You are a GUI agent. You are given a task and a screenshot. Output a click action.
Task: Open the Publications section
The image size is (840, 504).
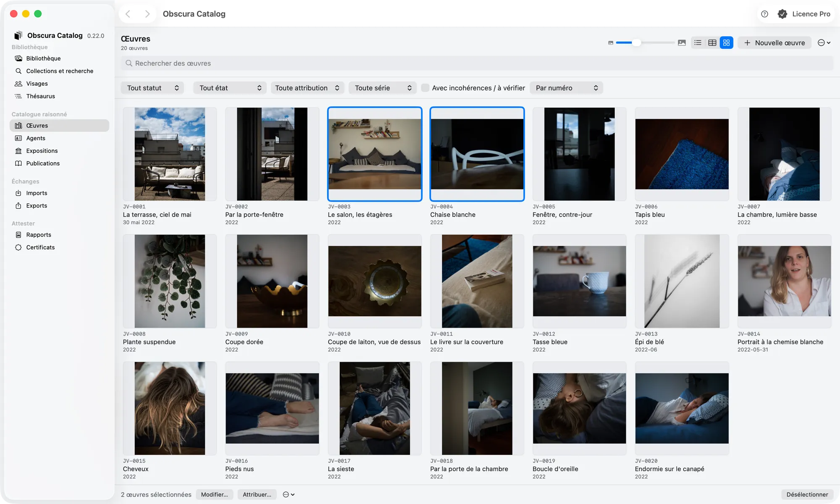tap(59, 163)
